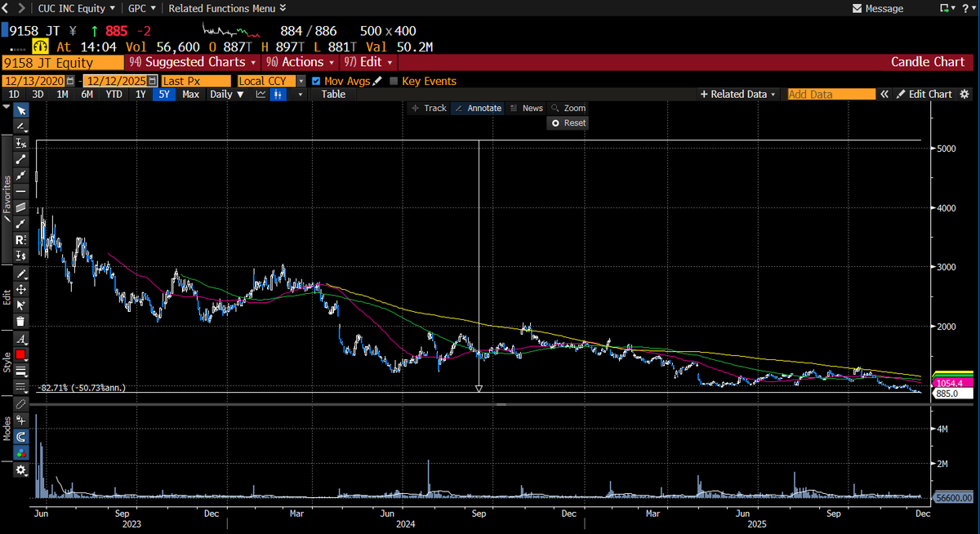
Task: Select the 1D range tab
Action: pyautogui.click(x=14, y=94)
